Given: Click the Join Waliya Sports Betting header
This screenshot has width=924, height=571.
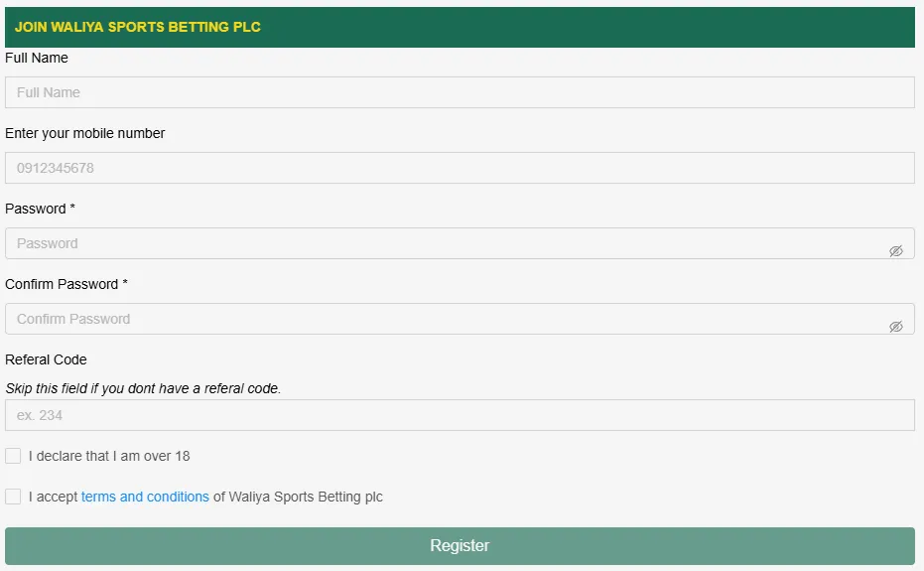Looking at the screenshot, I should [x=138, y=27].
